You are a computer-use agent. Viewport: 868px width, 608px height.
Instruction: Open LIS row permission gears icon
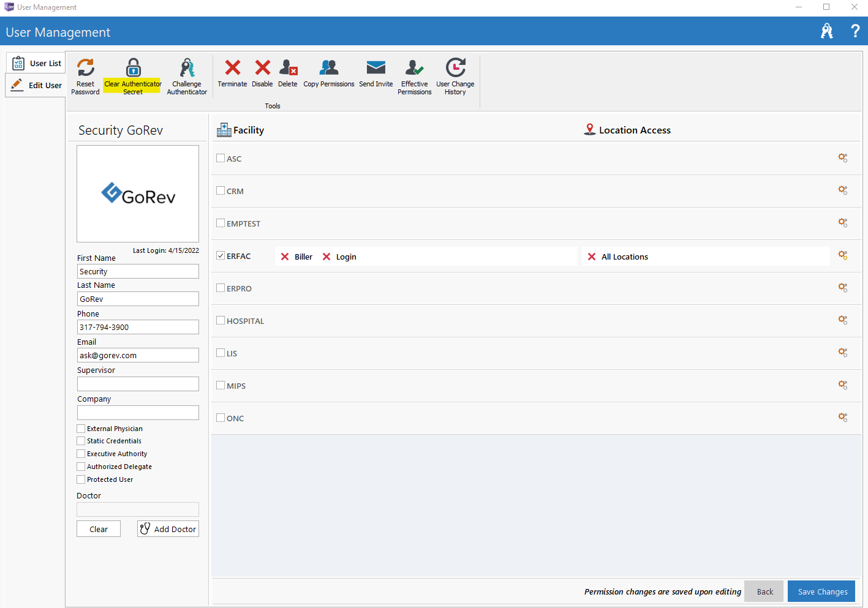843,353
